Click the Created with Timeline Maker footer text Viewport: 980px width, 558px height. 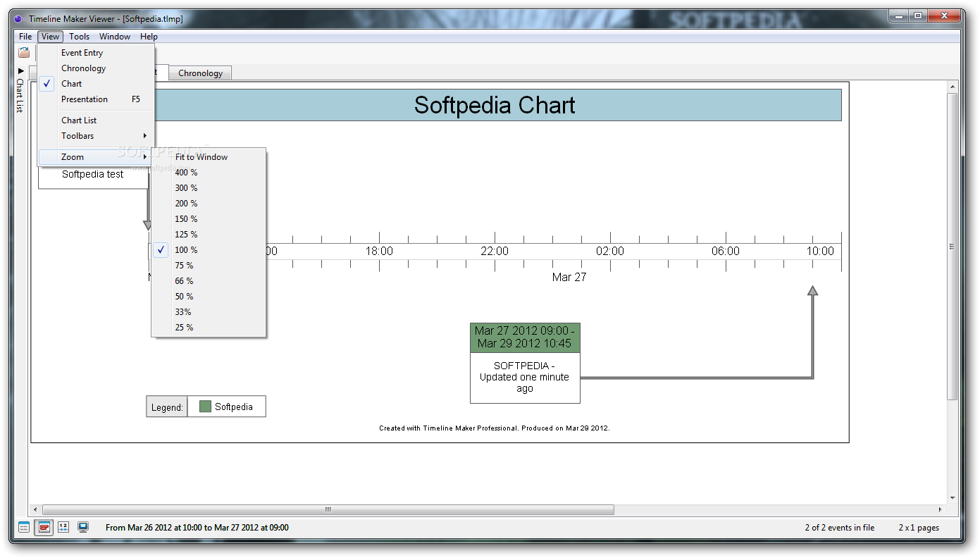(x=495, y=428)
